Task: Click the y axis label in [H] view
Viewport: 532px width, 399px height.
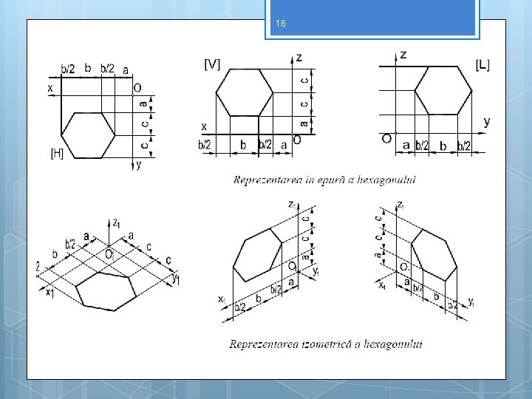Action: (x=138, y=165)
